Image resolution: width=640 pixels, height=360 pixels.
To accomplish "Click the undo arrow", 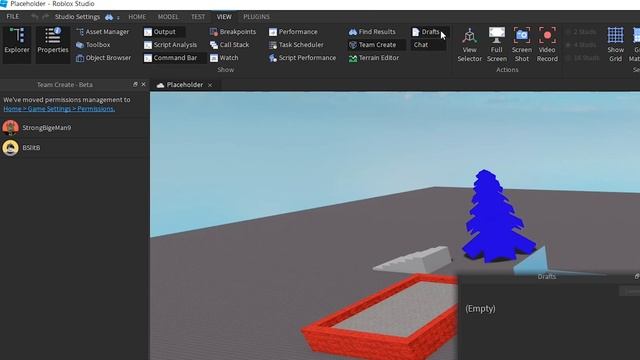I will 35,17.
